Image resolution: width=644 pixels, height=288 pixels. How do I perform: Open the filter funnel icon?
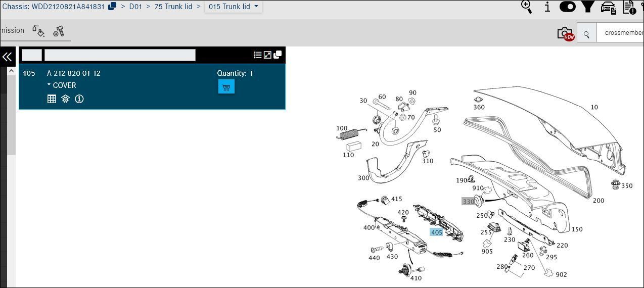[587, 7]
